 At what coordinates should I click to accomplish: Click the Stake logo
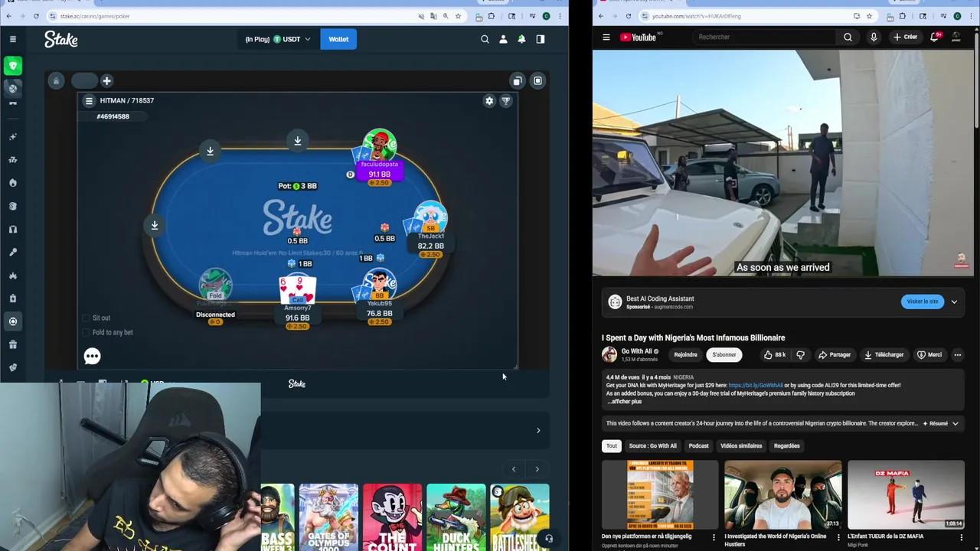point(60,39)
